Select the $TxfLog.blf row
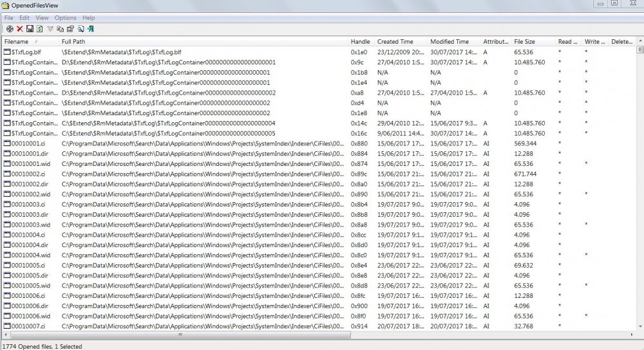This screenshot has height=350, width=644. pyautogui.click(x=319, y=52)
